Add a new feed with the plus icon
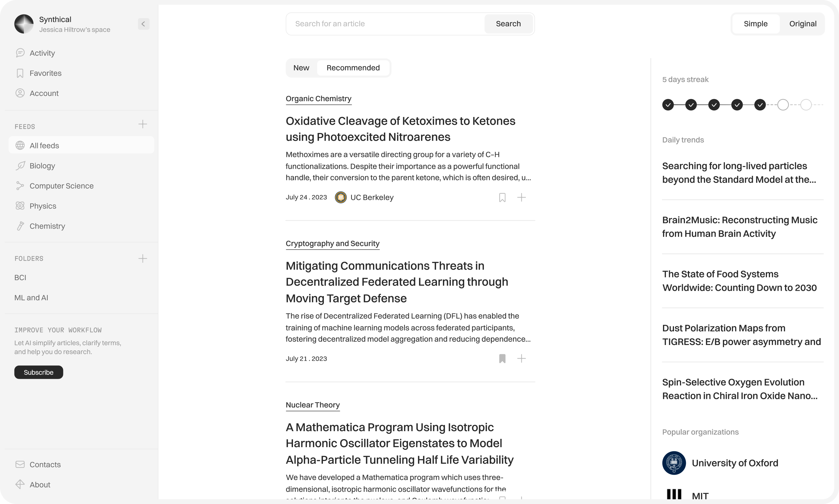 143,124
